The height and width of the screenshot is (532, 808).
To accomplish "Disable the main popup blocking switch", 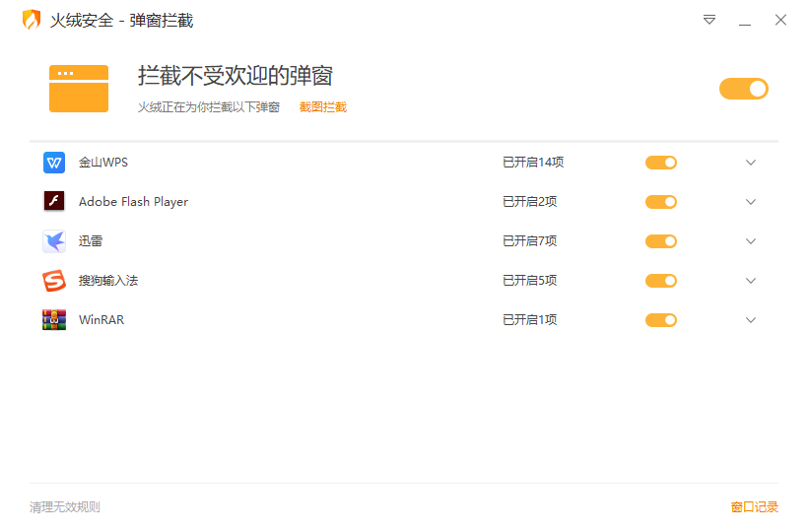I will (x=744, y=89).
